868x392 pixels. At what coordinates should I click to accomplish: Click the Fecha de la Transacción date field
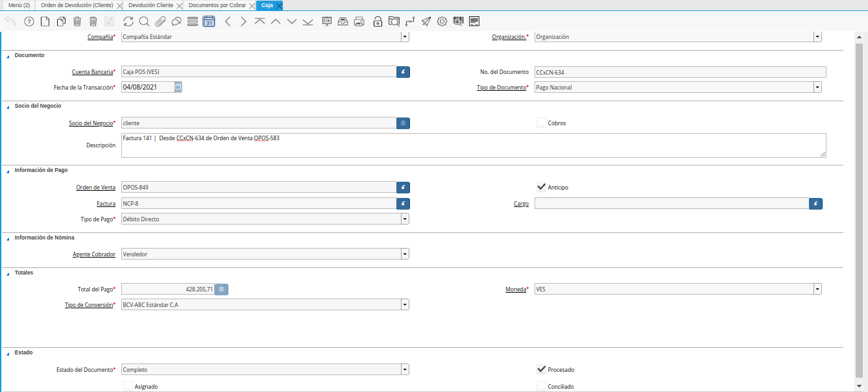coord(148,87)
